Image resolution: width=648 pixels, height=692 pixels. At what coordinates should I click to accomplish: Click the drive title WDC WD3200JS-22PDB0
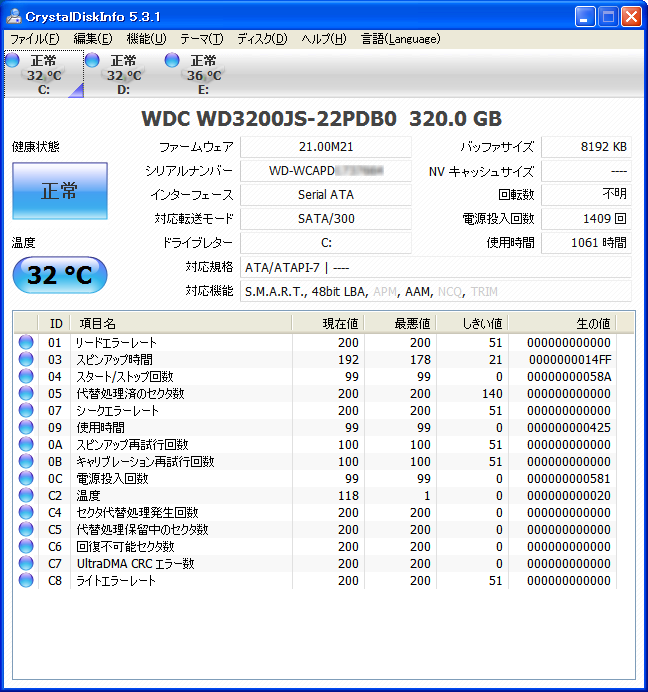tap(269, 119)
